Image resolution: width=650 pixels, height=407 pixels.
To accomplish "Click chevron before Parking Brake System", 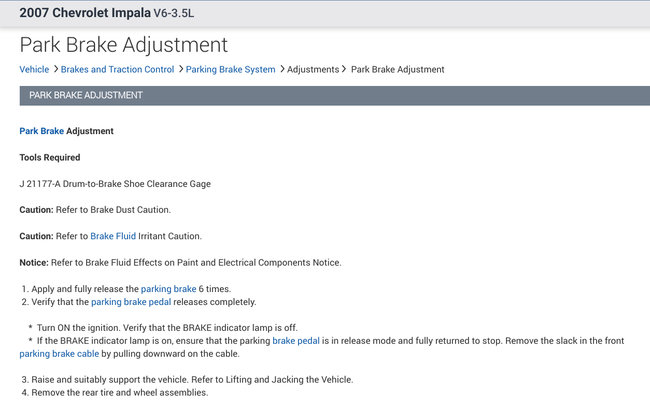I will tap(181, 69).
